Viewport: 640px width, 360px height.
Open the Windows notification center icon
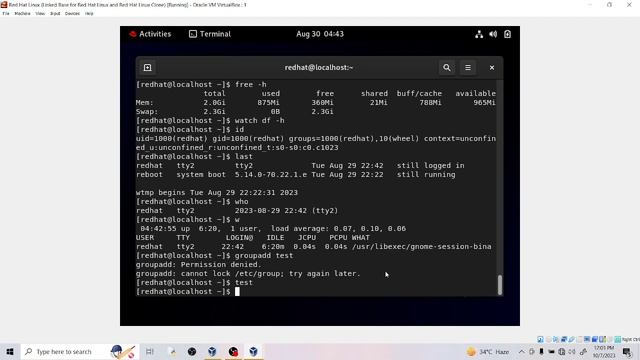[x=627, y=351]
